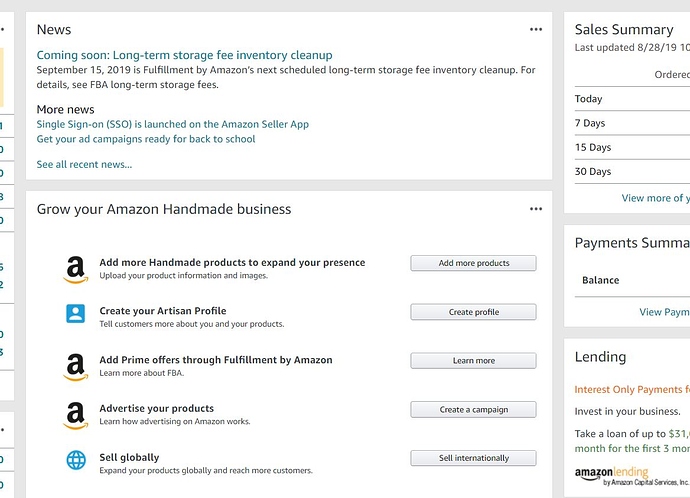Screen dimensions: 690x498
Task: Open the back to school ad campaigns link
Action: click(145, 139)
